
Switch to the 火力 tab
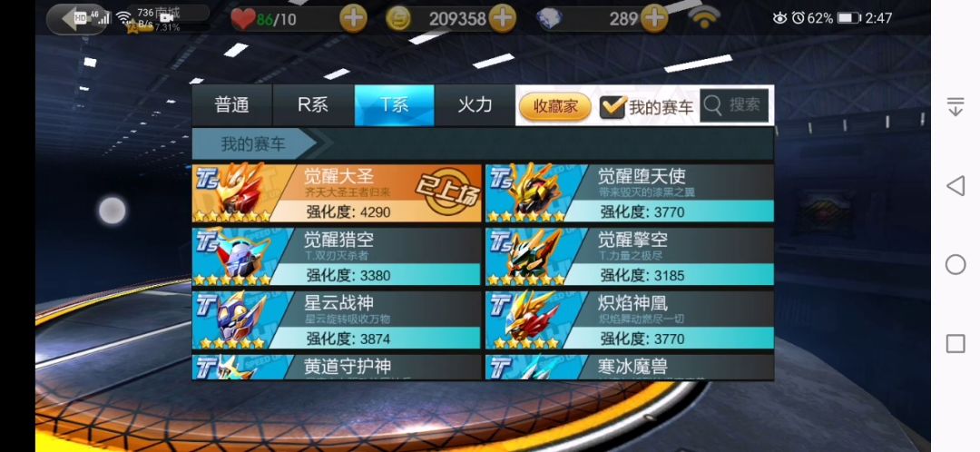coord(475,105)
